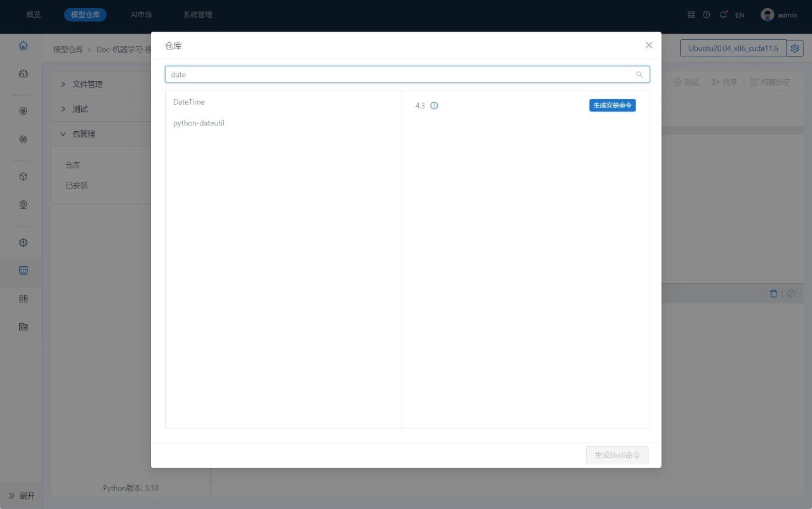812x509 pixels.
Task: Open environment settings gear icon
Action: click(x=794, y=48)
